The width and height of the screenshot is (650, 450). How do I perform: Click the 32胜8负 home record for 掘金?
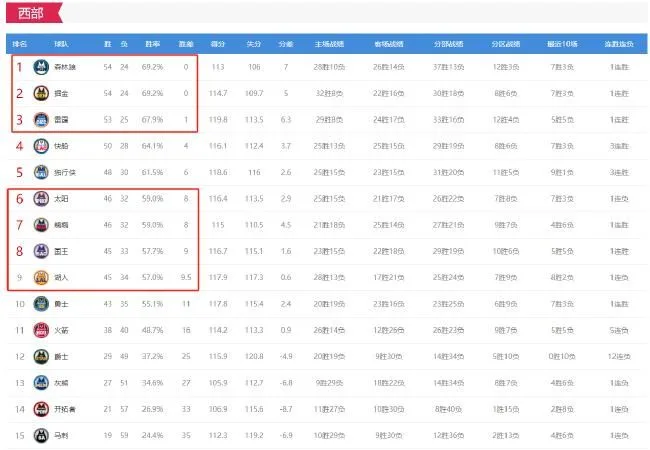329,94
